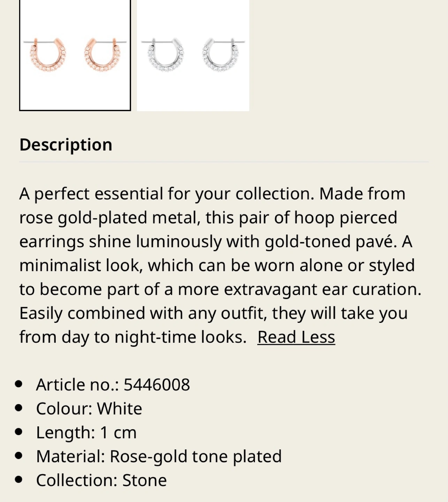The image size is (448, 502).
Task: Click the Article no. label
Action: point(77,385)
